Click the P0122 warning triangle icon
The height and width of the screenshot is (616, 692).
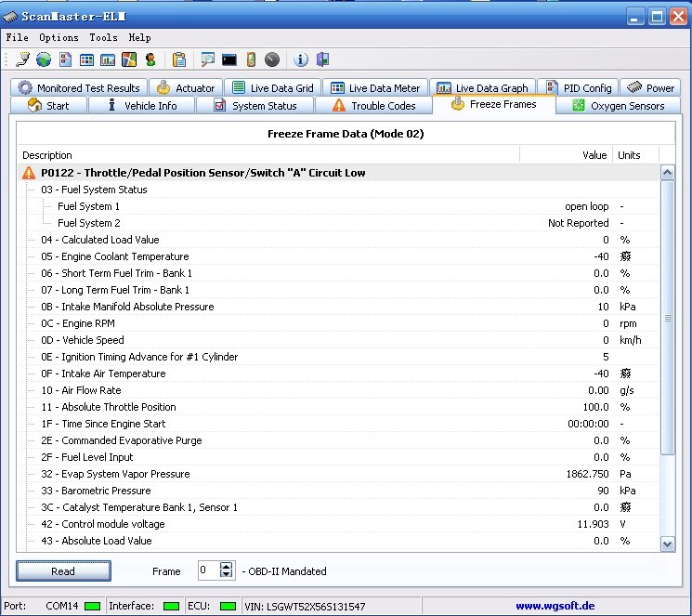pos(29,173)
